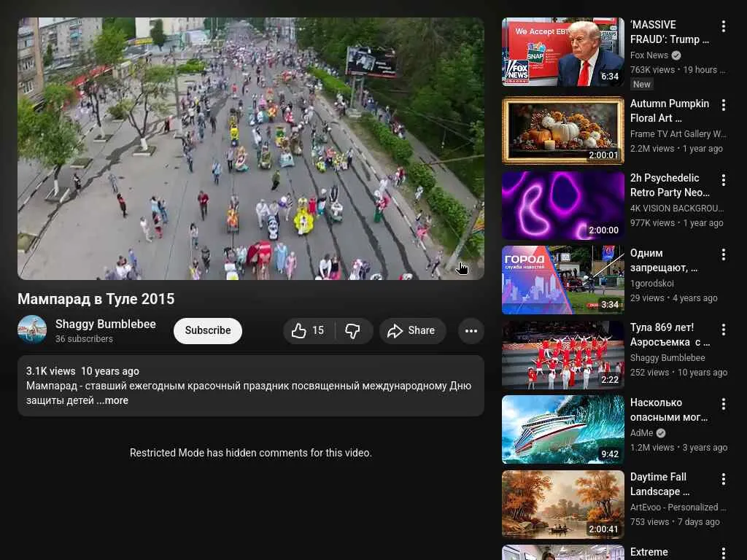This screenshot has width=747, height=560.
Task: Click the 1.2M views 3 years ago text
Action: (x=678, y=448)
